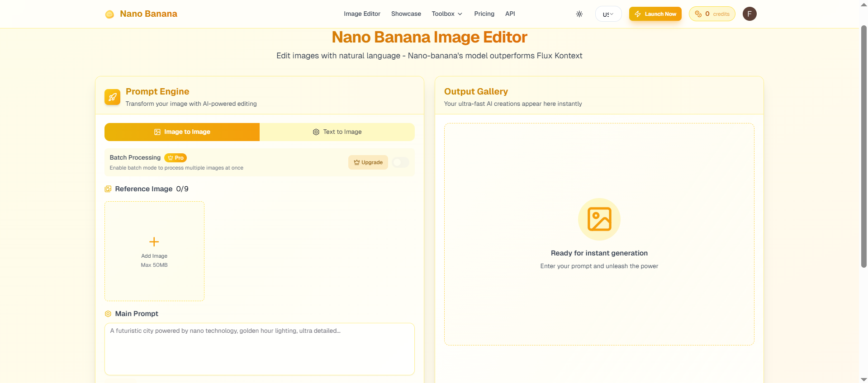Switch to the Text to Image tab
868x383 pixels.
(337, 132)
